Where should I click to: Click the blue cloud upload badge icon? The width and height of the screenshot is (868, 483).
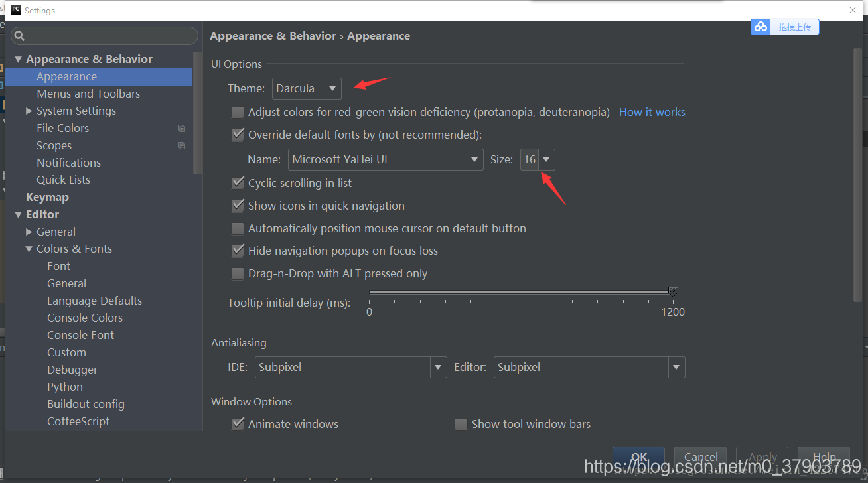pos(761,27)
